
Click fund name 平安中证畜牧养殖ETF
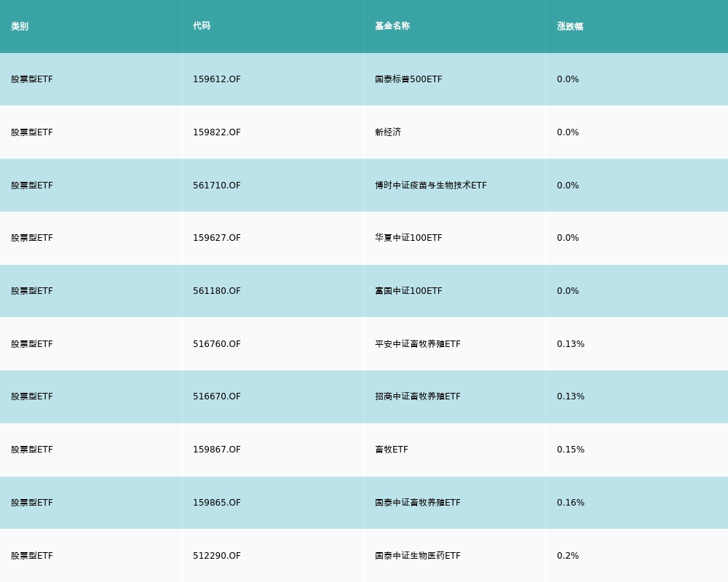click(x=418, y=344)
